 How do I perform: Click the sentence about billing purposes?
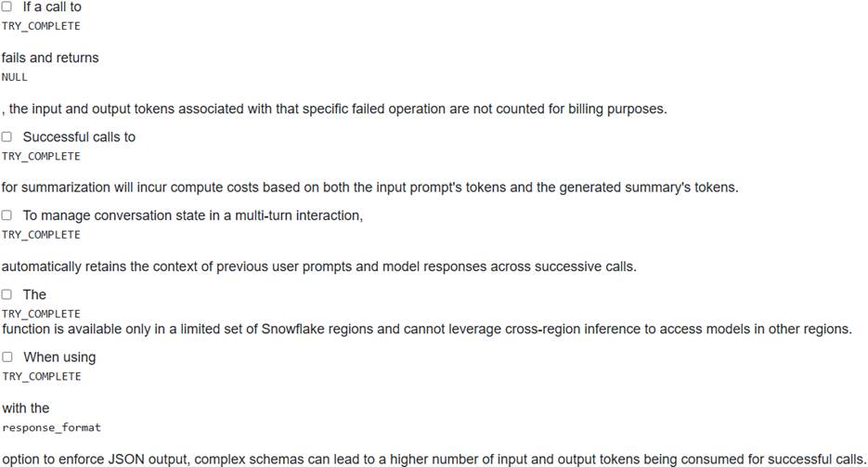[334, 109]
